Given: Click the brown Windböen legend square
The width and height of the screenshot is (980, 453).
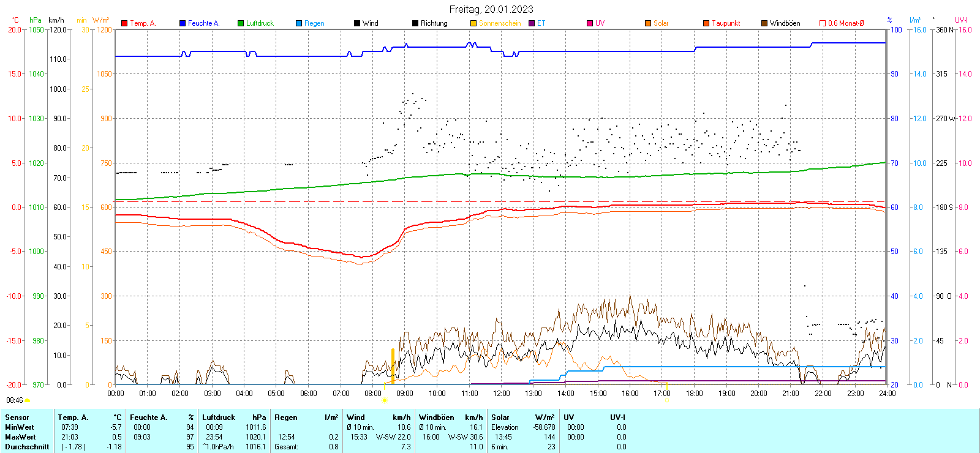Looking at the screenshot, I should (764, 23).
